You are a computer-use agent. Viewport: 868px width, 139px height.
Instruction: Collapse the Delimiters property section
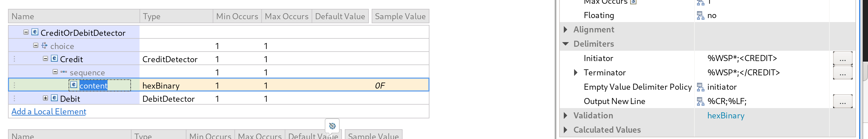click(566, 44)
